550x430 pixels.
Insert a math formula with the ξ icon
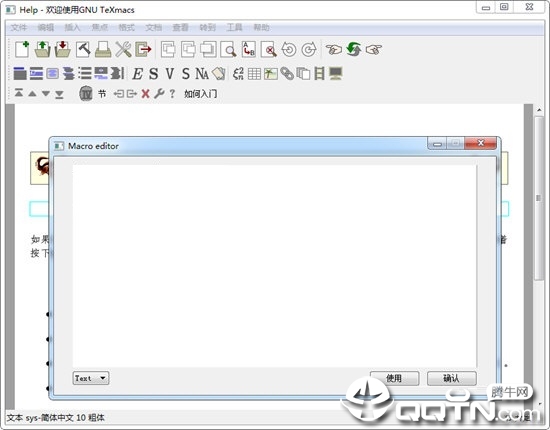point(238,74)
